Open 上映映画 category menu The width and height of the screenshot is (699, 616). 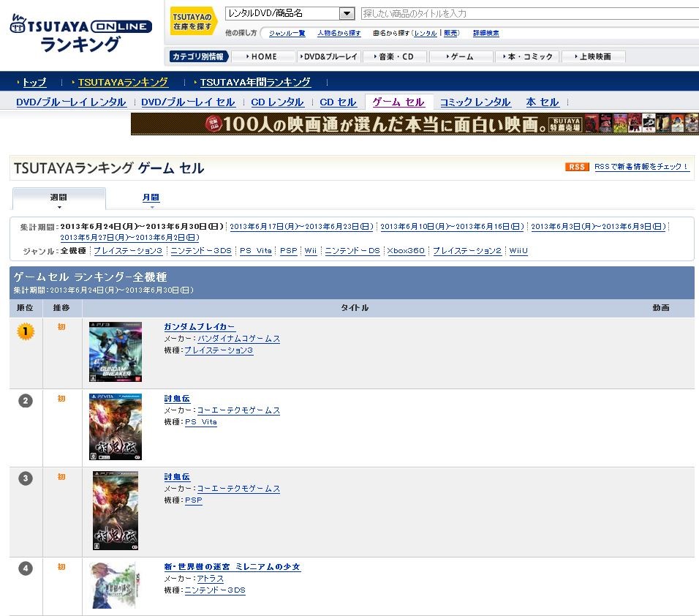click(x=594, y=56)
